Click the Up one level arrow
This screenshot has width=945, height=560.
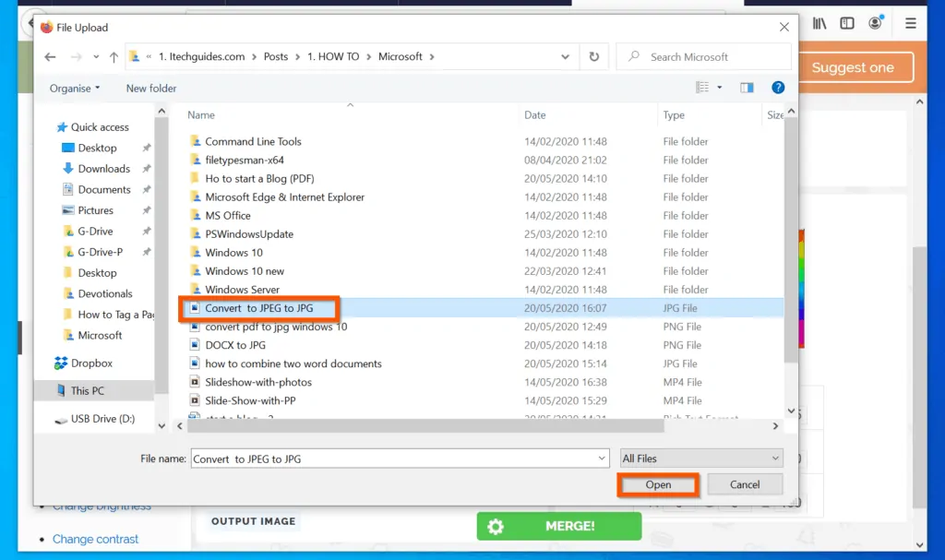pos(114,57)
